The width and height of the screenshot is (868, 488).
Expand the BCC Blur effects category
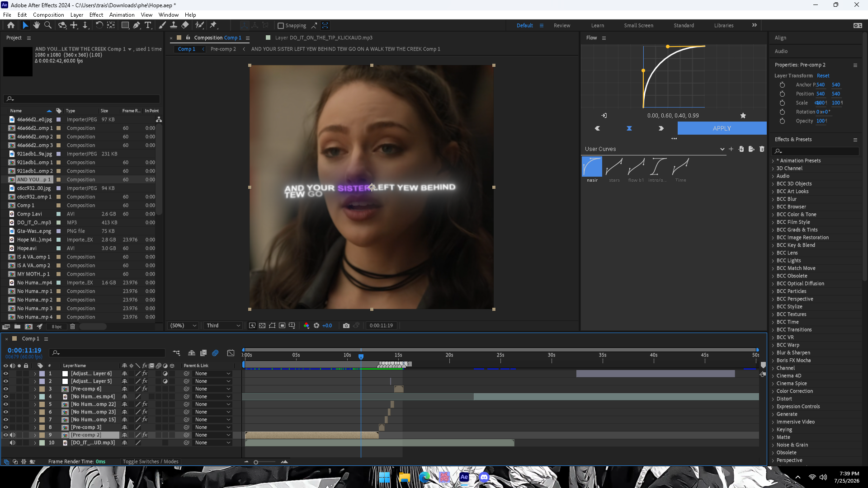coord(774,199)
